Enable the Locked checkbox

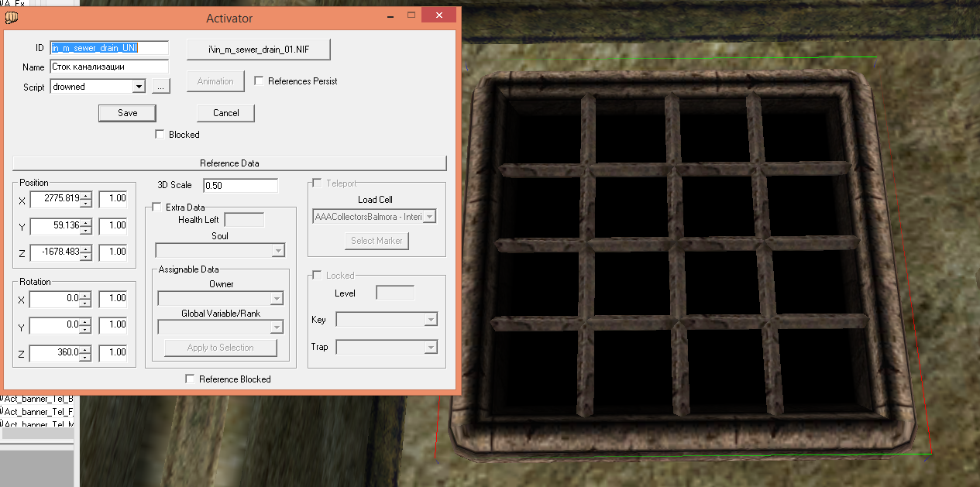click(316, 275)
